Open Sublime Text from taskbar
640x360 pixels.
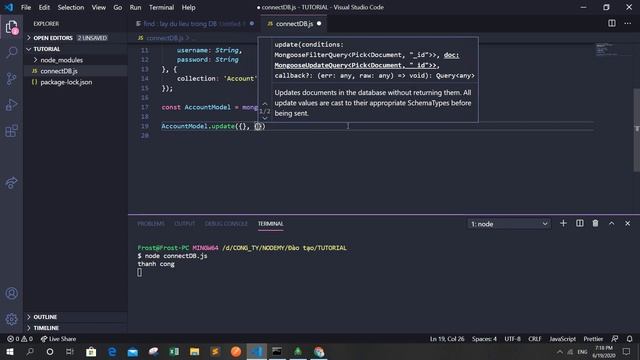click(x=215, y=351)
